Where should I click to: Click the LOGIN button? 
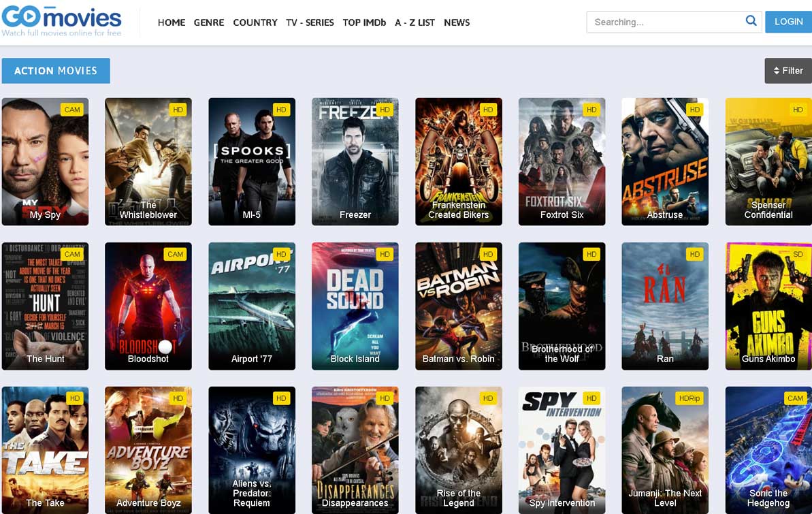(789, 22)
